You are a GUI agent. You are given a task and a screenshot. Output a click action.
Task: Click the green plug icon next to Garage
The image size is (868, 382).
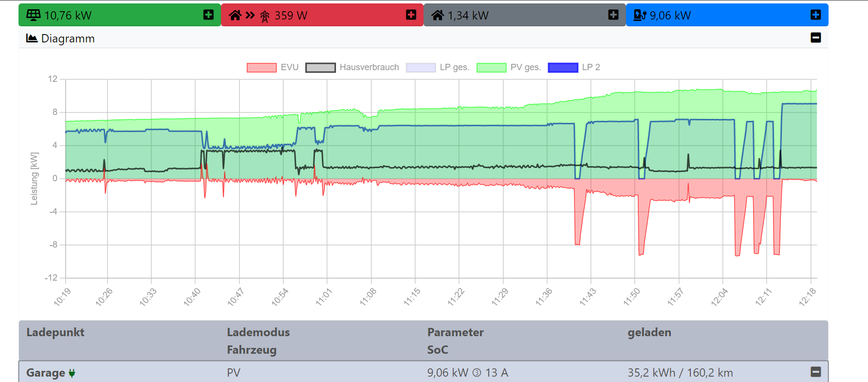tap(72, 373)
